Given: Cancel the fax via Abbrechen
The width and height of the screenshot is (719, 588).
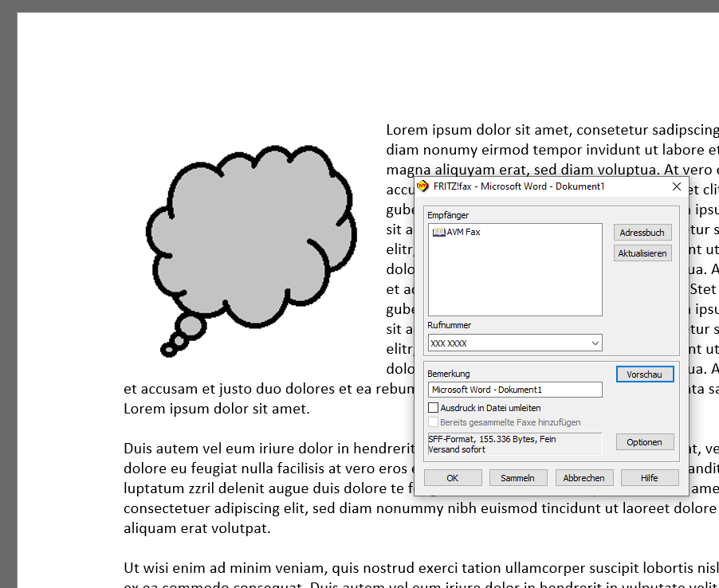Looking at the screenshot, I should [x=584, y=477].
